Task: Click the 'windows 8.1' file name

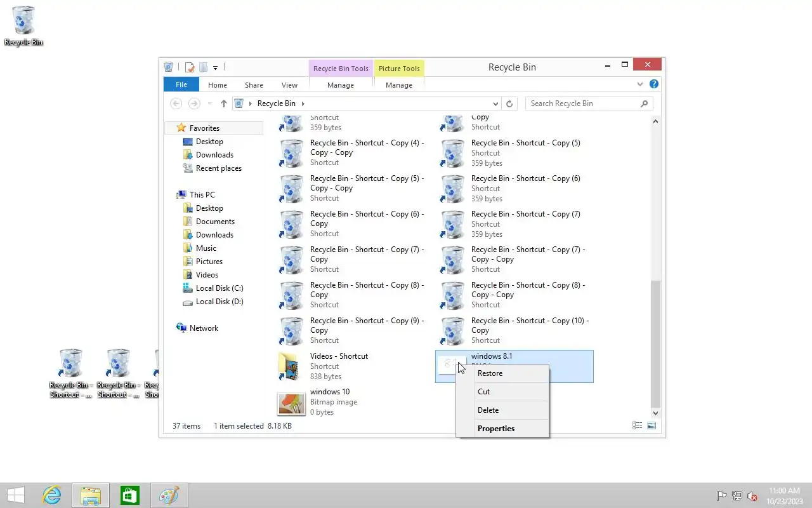Action: (492, 356)
